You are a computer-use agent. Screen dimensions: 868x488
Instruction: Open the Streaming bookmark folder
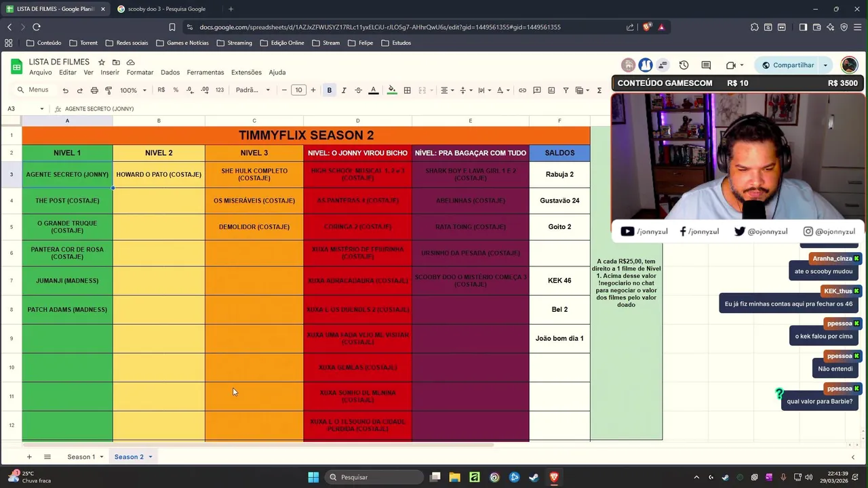coord(235,43)
